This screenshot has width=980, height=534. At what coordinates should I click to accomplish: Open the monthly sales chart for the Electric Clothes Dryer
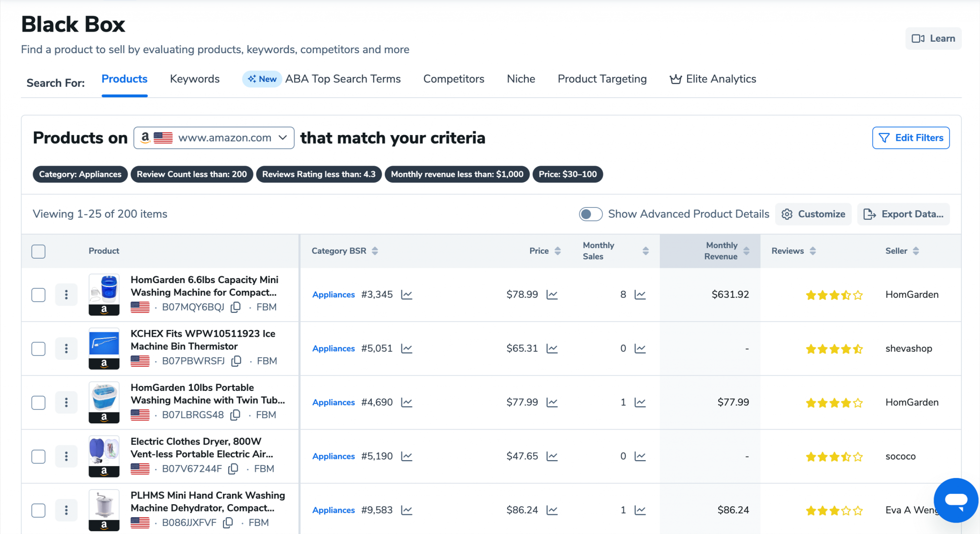pyautogui.click(x=640, y=456)
